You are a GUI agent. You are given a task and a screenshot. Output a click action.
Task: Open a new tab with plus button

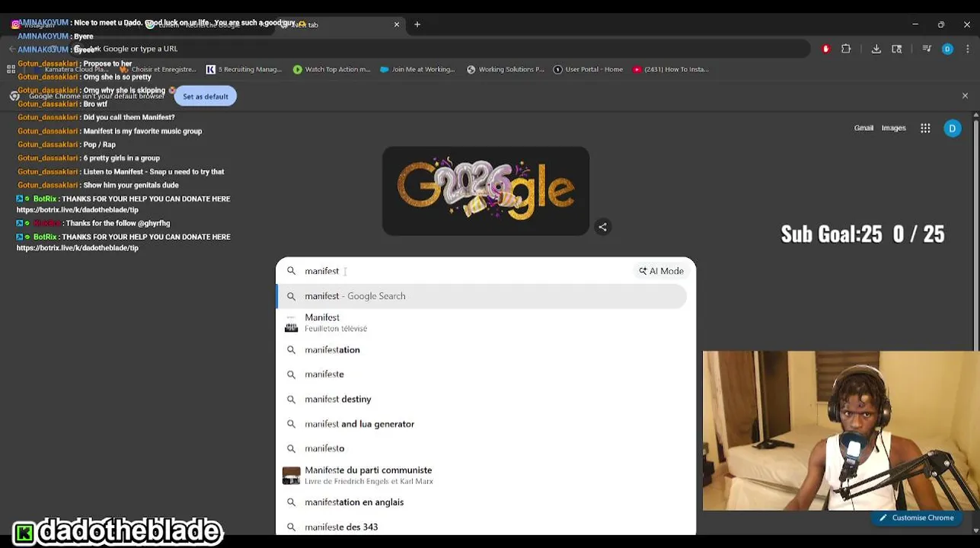coord(417,24)
